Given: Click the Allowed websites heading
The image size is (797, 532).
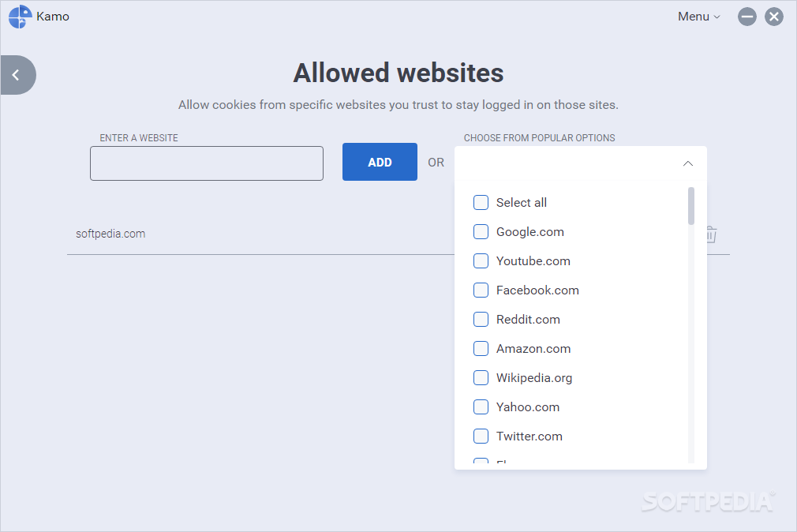Looking at the screenshot, I should [398, 73].
